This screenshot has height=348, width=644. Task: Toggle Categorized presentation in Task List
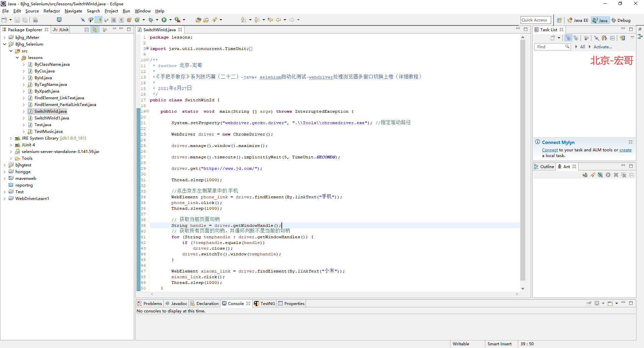point(568,38)
